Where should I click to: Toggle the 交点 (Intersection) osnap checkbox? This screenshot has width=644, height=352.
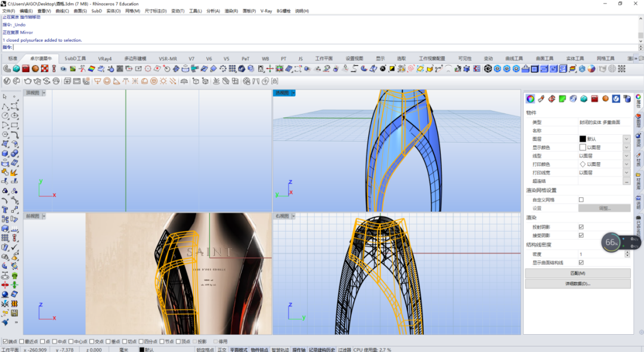[92, 341]
